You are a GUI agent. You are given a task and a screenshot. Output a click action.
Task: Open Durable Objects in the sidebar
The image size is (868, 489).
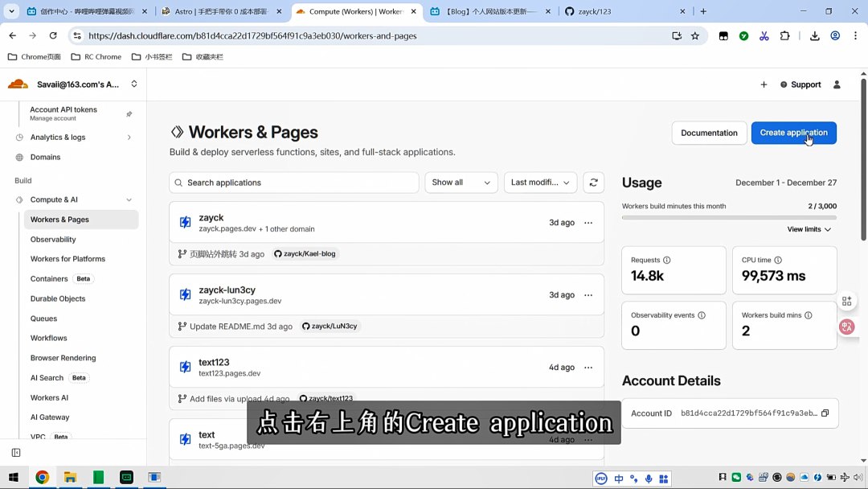tap(58, 298)
